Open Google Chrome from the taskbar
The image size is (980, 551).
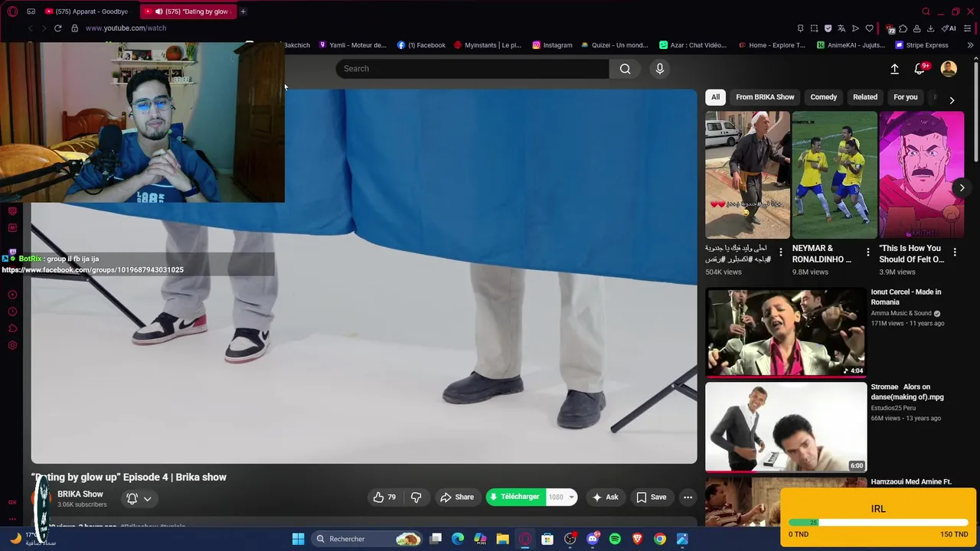click(x=659, y=539)
